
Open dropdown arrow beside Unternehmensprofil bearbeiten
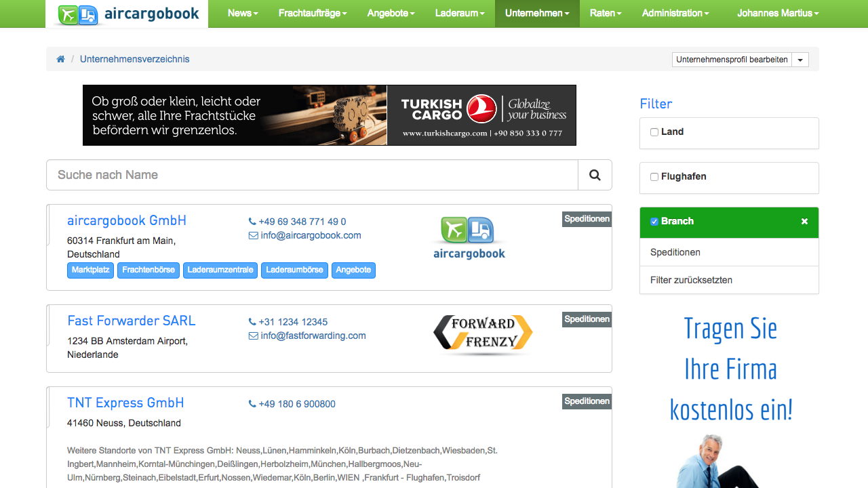click(x=801, y=60)
